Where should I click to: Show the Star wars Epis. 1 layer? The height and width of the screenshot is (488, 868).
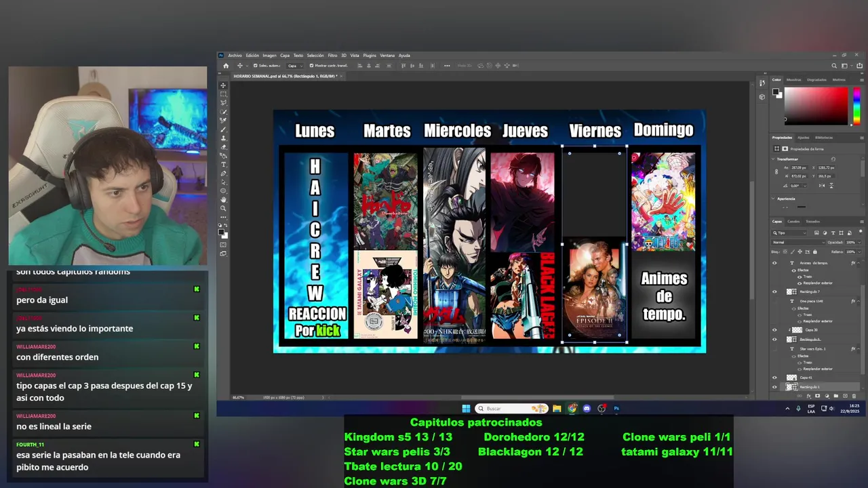tap(774, 349)
